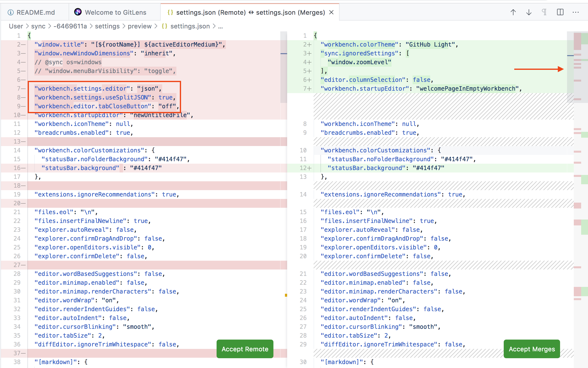Open the more actions ellipsis menu

coord(576,12)
